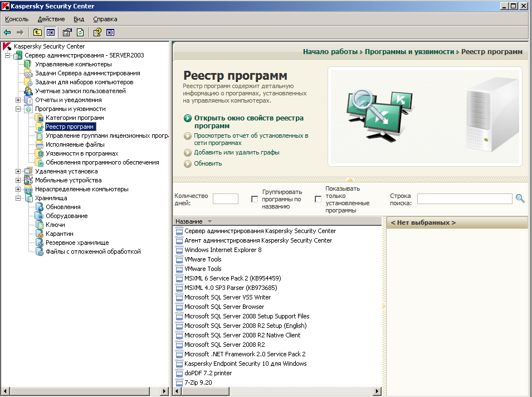Click the Резервное хранилище icon

point(40,243)
